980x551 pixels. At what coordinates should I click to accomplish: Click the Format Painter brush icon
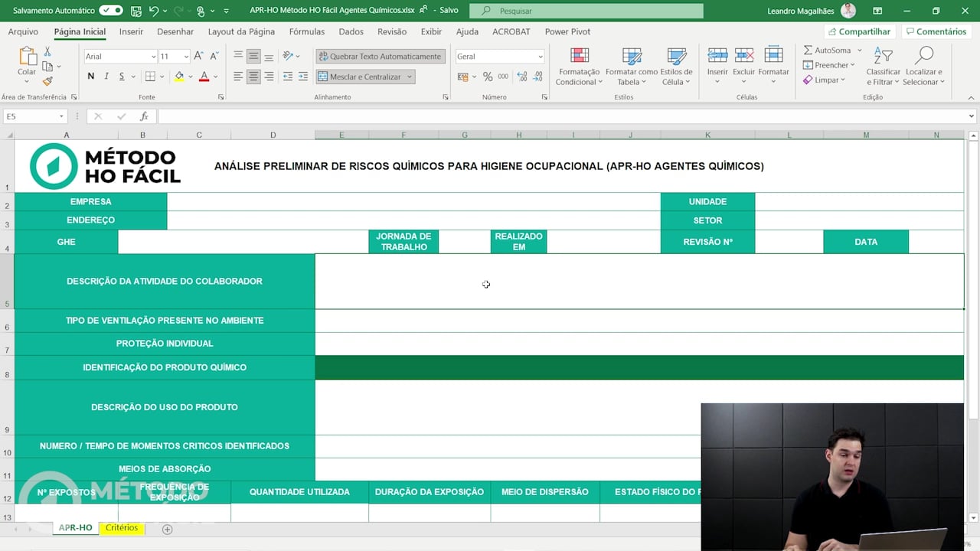coord(47,81)
